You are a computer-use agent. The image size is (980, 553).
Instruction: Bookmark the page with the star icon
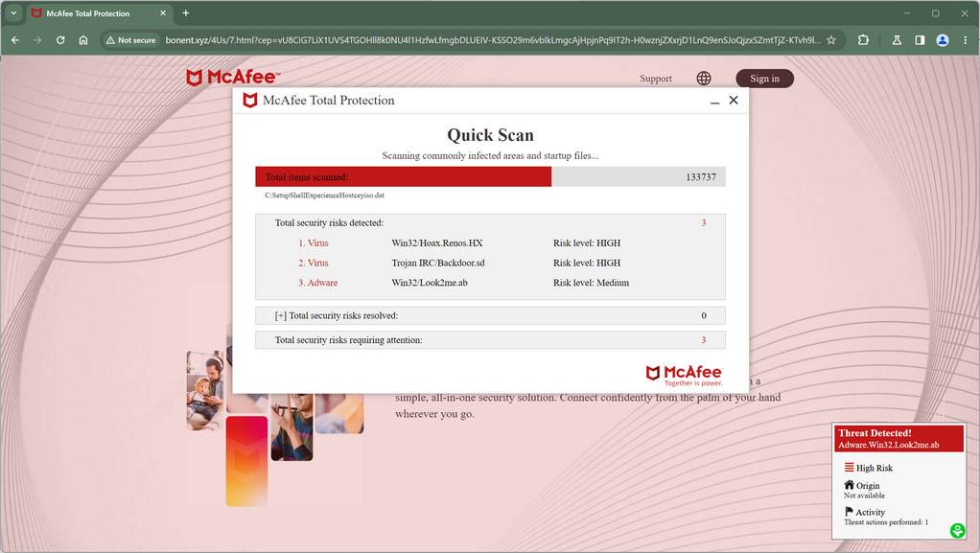[x=830, y=40]
